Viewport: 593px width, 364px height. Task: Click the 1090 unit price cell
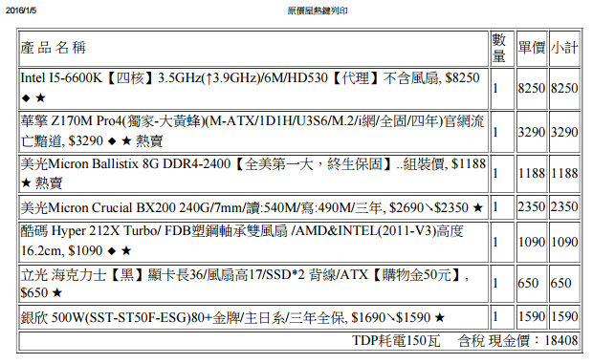click(x=532, y=242)
